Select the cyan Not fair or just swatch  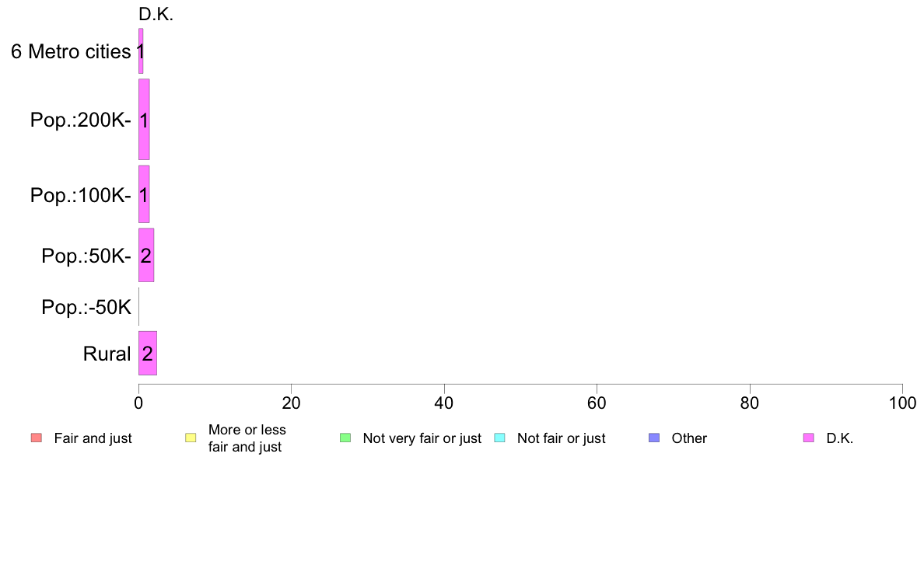(x=499, y=438)
